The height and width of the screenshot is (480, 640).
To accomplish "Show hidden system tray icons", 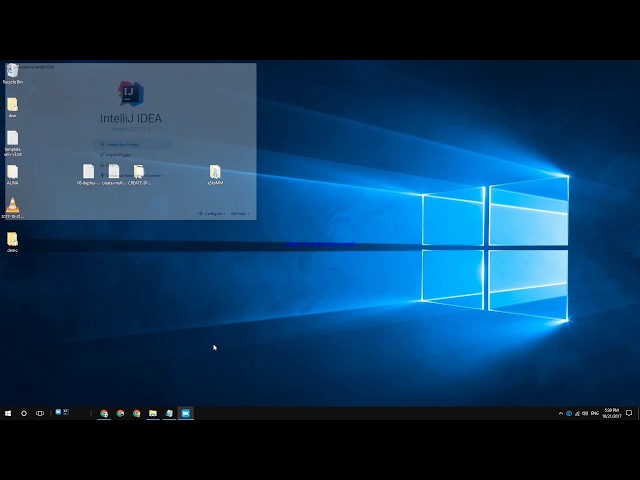I will (x=560, y=413).
